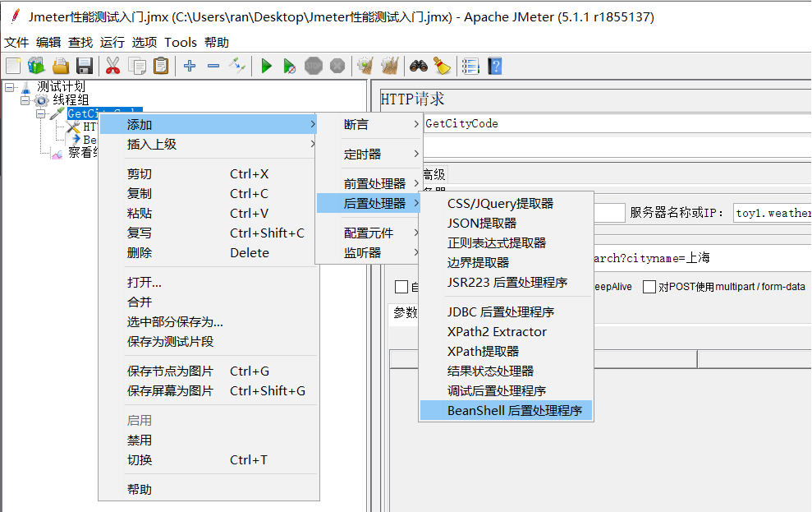812x512 pixels.
Task: Toggle 对POST使用multipart / form-data checkbox
Action: tap(649, 287)
